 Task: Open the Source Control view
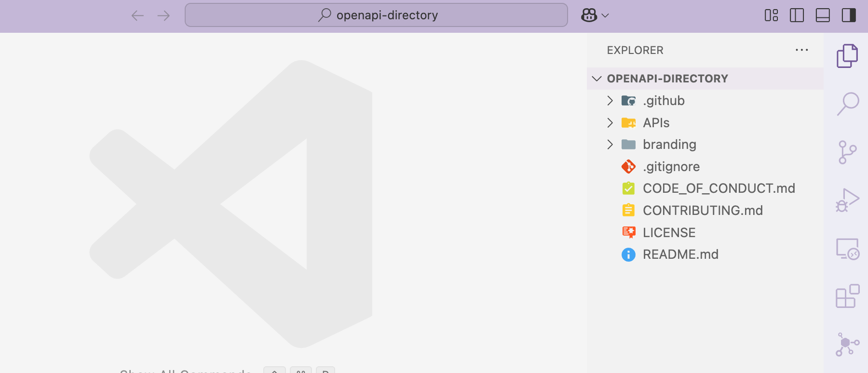point(847,152)
